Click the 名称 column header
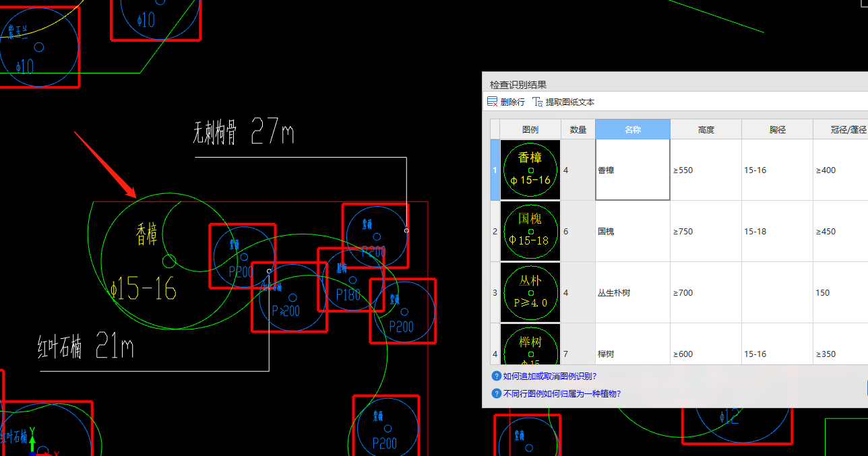 click(x=632, y=129)
